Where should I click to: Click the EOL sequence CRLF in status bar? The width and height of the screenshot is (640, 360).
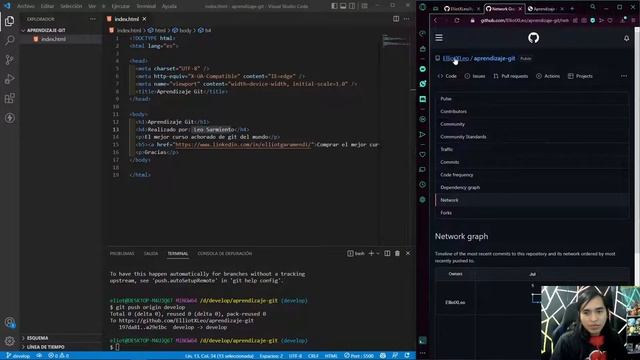tap(313, 356)
